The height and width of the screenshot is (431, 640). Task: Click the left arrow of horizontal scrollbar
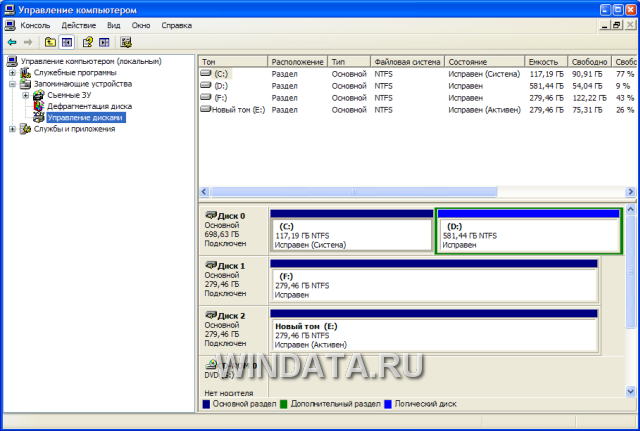point(204,191)
